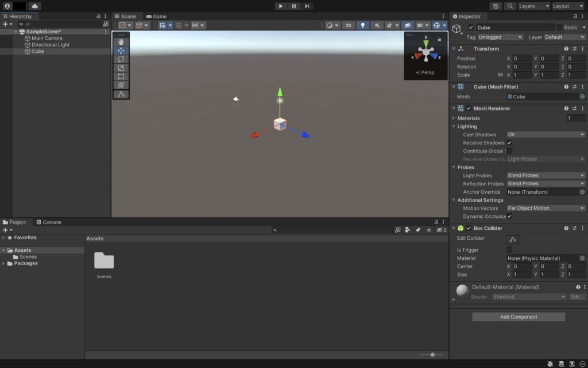Toggle 2D view mode button

coord(349,25)
